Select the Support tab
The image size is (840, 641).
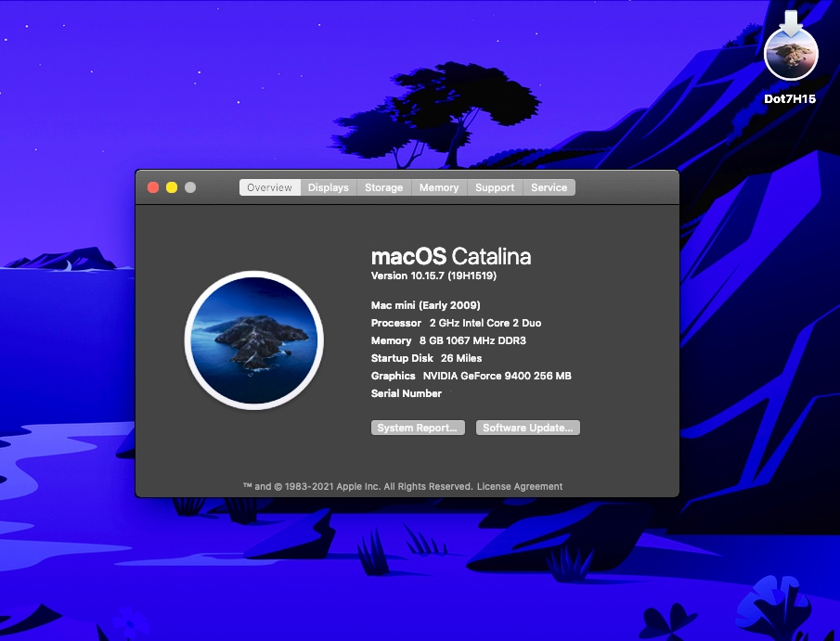(495, 187)
